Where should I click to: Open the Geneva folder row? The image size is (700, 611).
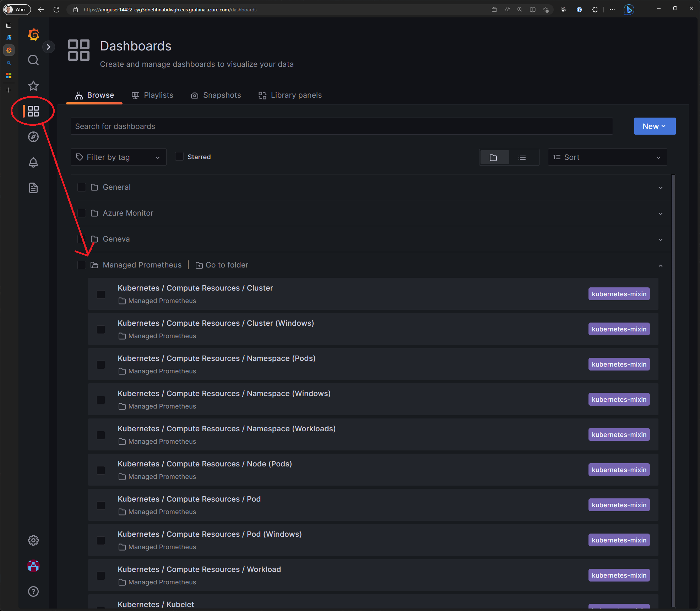click(x=371, y=239)
